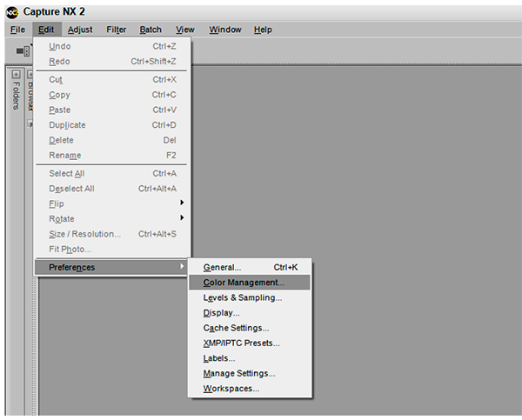
Task: Open the File menu
Action: (x=17, y=30)
